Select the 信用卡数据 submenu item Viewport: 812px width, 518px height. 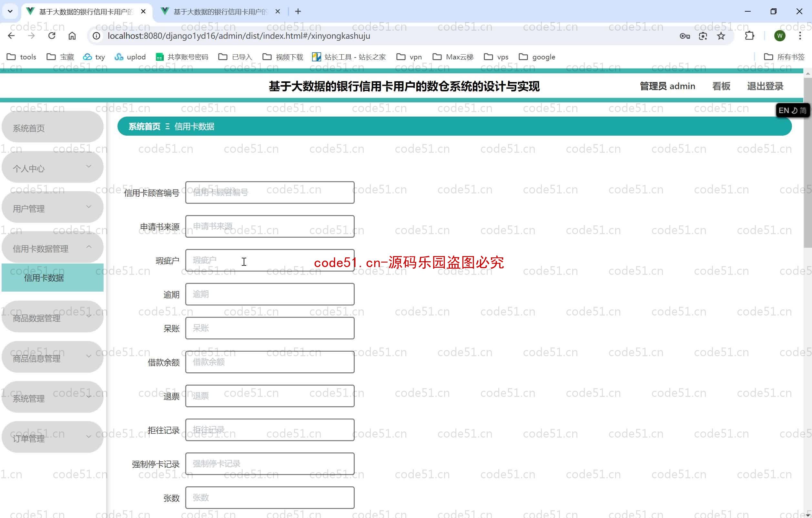point(53,278)
